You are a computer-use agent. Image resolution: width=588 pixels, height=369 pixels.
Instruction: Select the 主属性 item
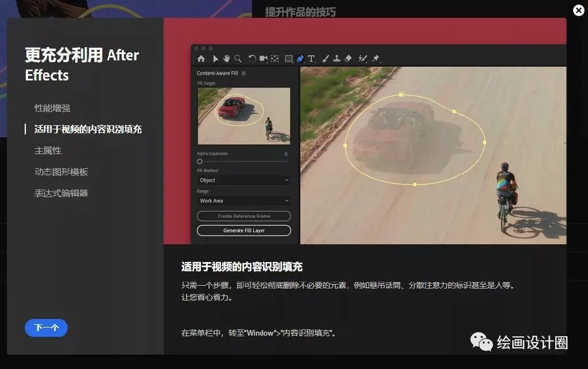click(48, 151)
